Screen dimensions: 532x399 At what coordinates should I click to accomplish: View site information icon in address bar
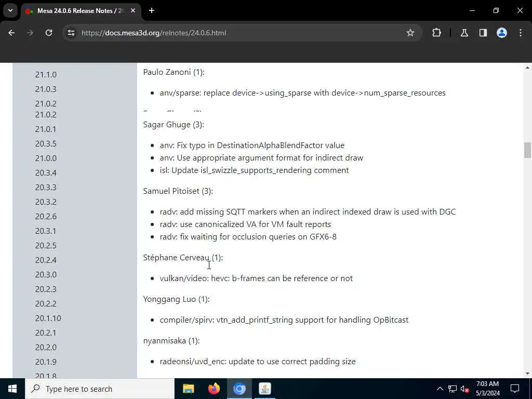[71, 33]
